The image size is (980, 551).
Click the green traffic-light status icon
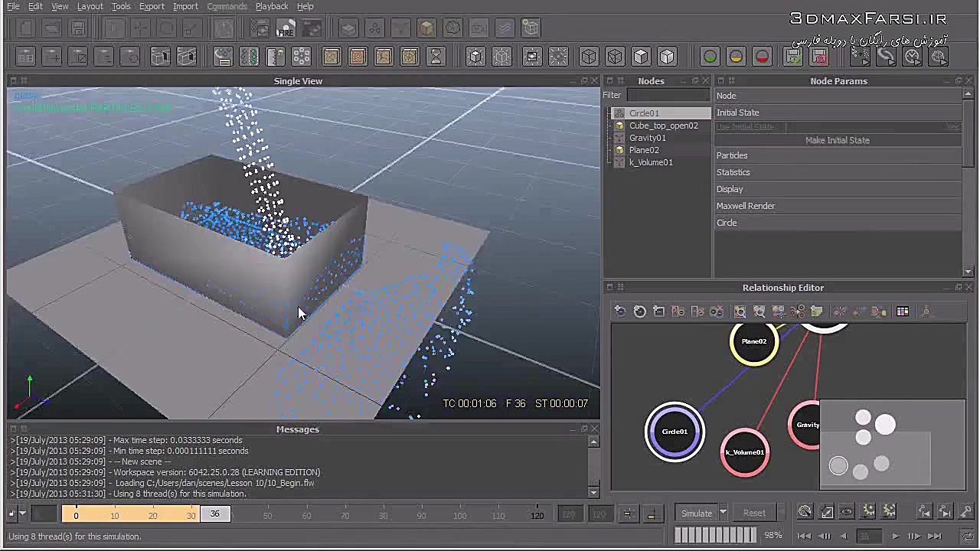[x=710, y=57]
